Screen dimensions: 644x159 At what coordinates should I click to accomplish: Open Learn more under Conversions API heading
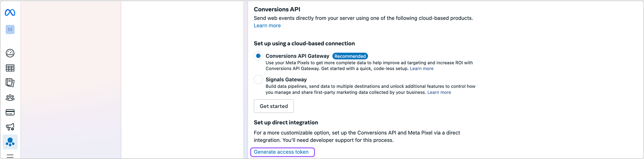pos(267,25)
